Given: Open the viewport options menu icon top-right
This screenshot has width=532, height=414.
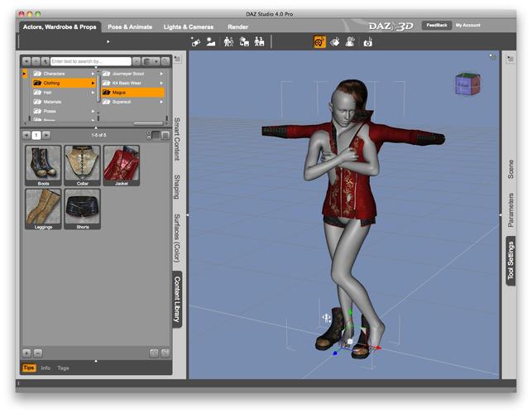Looking at the screenshot, I should [492, 56].
